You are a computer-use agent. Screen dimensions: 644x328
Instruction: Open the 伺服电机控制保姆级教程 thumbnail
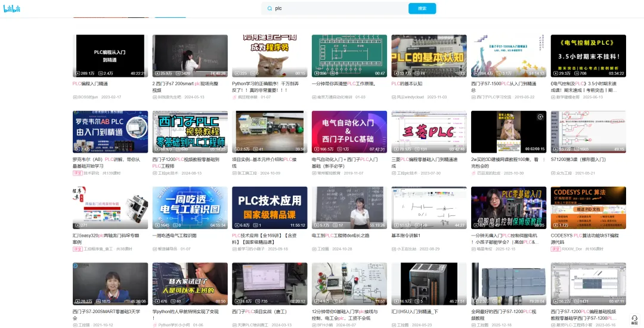pyautogui.click(x=509, y=208)
